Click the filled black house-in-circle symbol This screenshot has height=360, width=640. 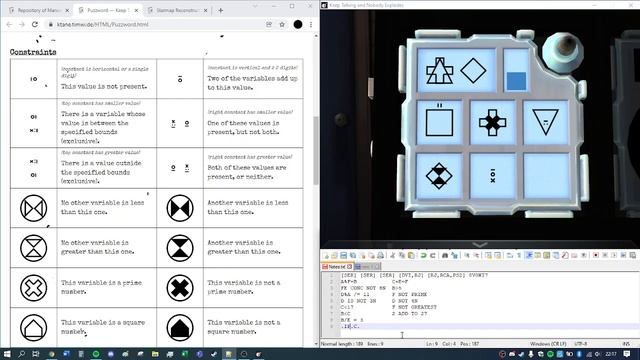point(180,327)
